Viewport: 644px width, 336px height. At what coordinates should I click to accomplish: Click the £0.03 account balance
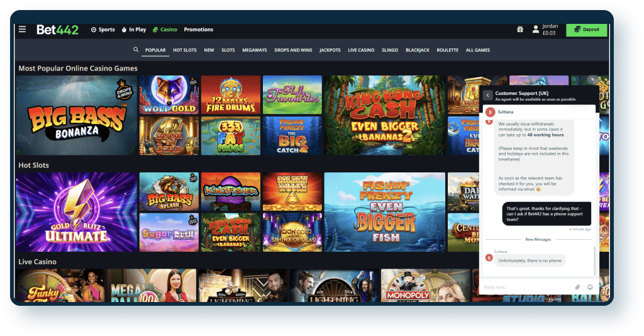coord(549,33)
